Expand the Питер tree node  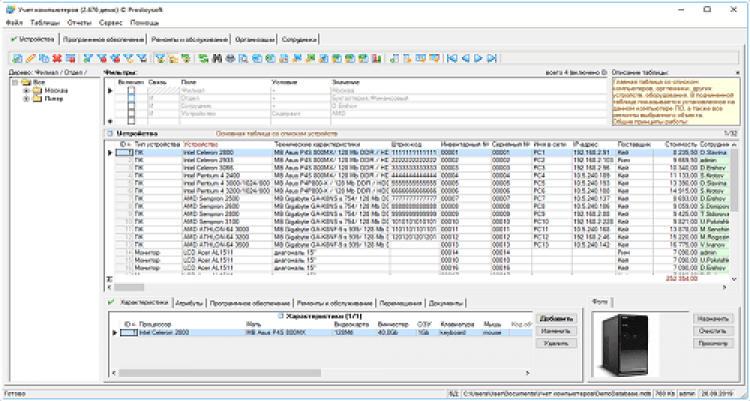(x=26, y=100)
